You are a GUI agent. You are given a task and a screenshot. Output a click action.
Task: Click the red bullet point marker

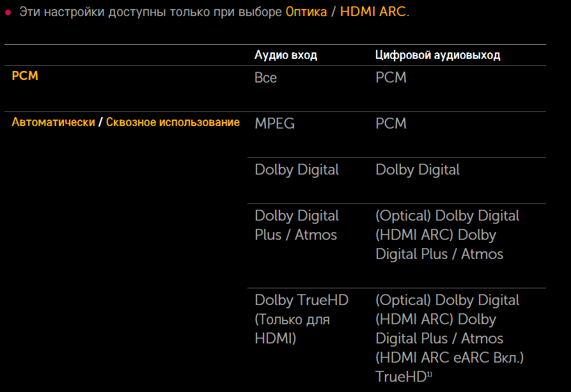click(8, 12)
